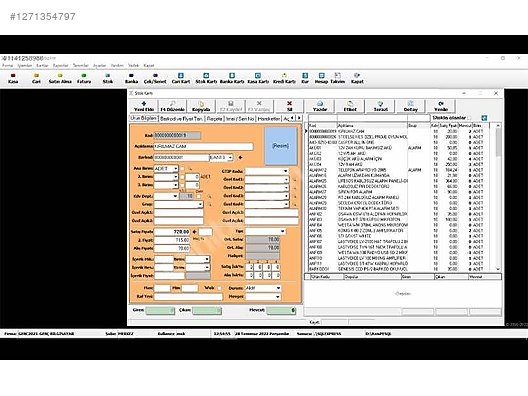The height and width of the screenshot is (396, 528).
Task: Open the Satın Alma toolbar item
Action: click(x=60, y=78)
